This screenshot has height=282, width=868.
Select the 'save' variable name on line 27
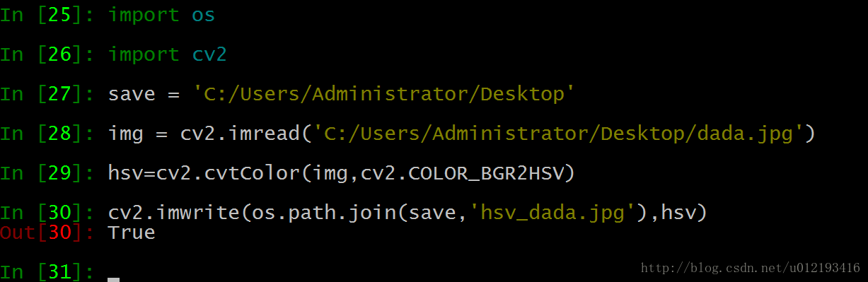(132, 94)
